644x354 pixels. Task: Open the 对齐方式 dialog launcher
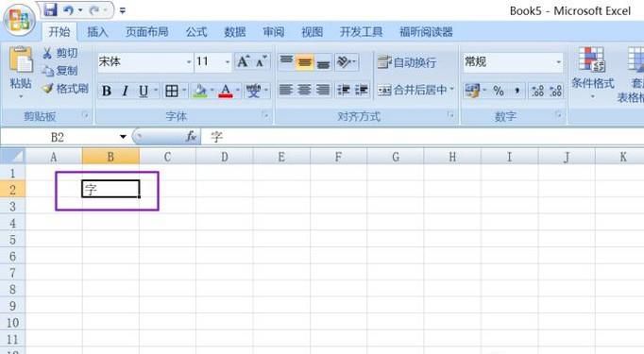[x=450, y=115]
